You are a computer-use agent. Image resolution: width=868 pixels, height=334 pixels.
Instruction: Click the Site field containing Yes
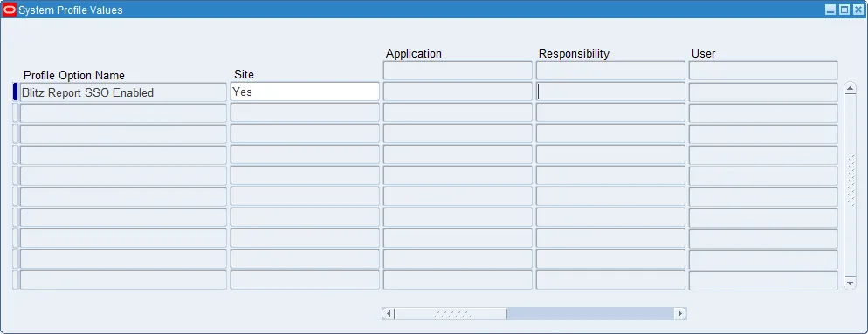[305, 92]
